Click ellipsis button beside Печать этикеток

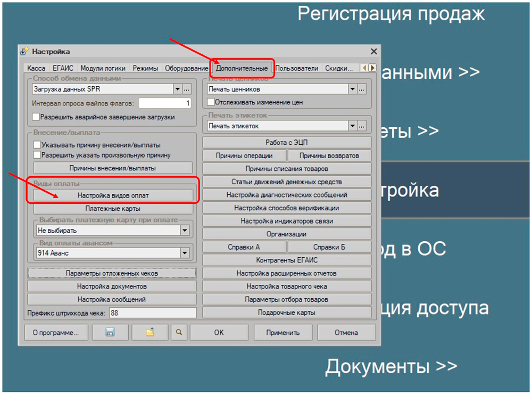(x=362, y=126)
